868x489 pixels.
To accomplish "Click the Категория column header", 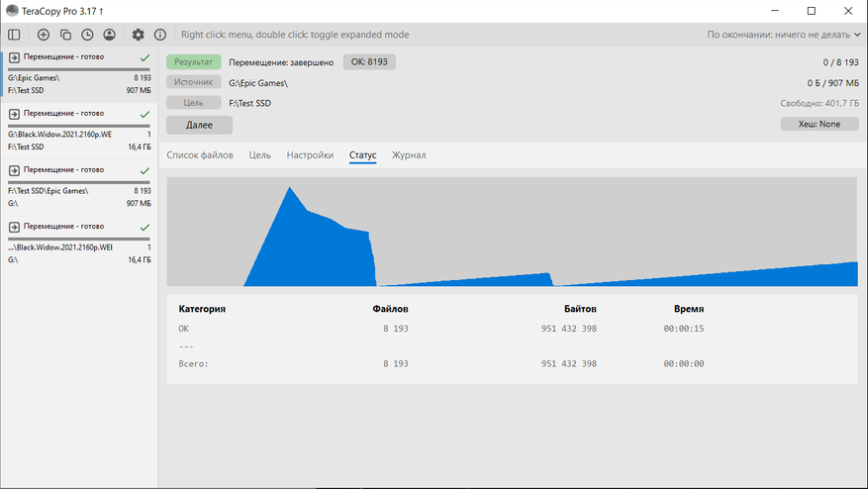I will (x=202, y=309).
